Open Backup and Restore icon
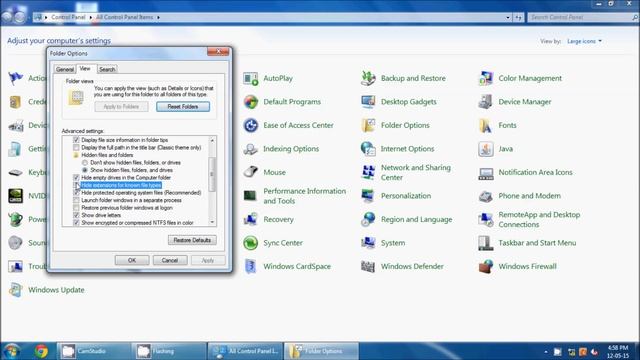The width and height of the screenshot is (640, 360). 368,78
